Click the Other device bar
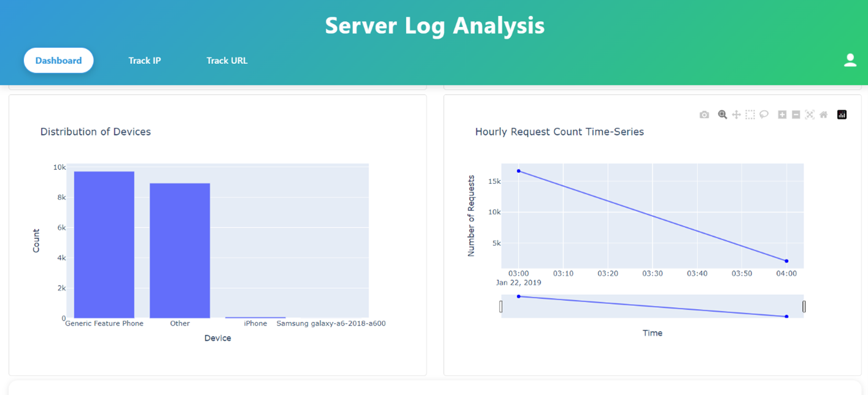This screenshot has height=395, width=868. pos(180,251)
